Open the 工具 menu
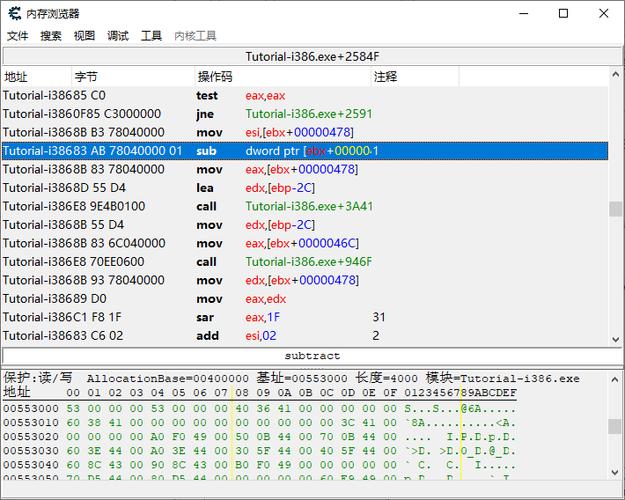Viewport: 625px width, 500px height. [x=151, y=36]
